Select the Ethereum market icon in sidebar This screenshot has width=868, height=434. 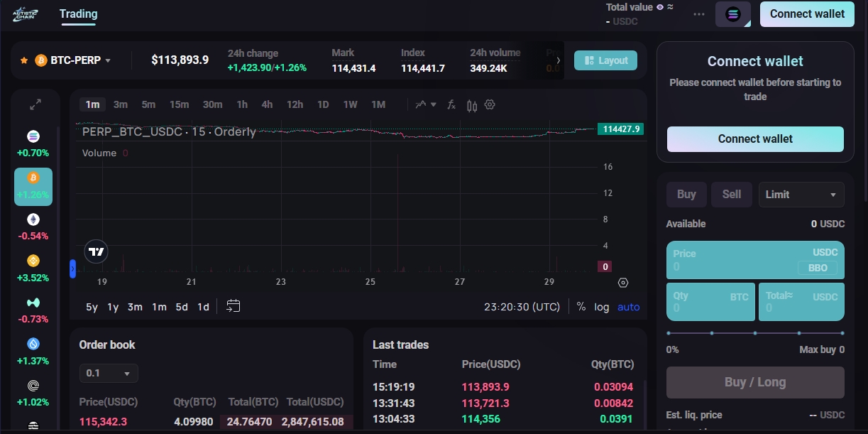pyautogui.click(x=33, y=219)
